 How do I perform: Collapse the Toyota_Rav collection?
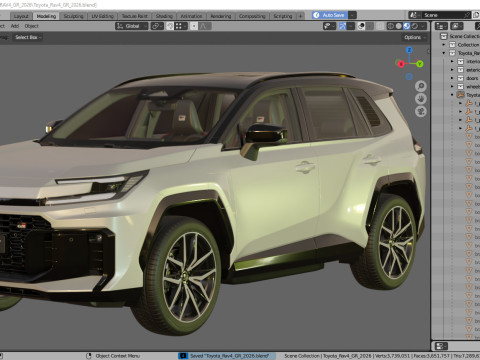444,53
